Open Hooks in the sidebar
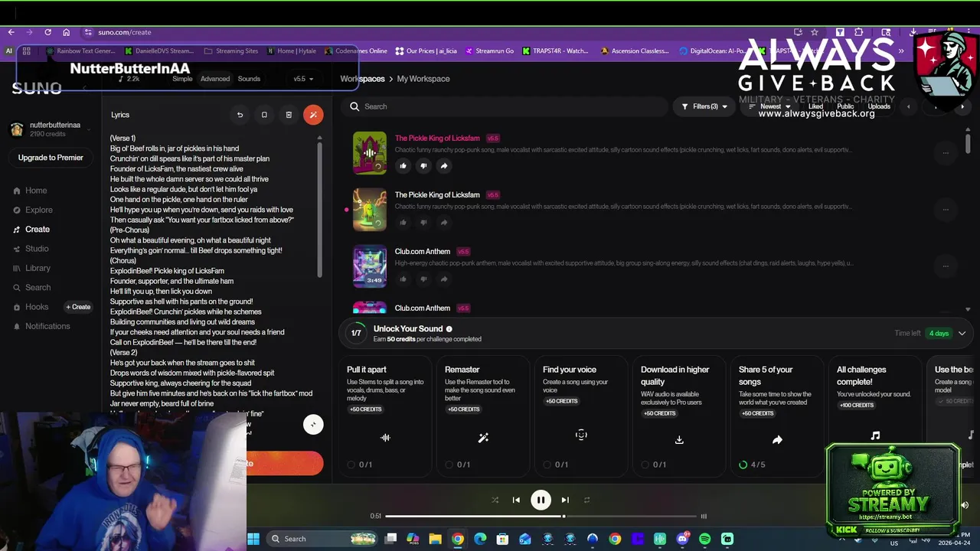Image resolution: width=980 pixels, height=551 pixels. click(x=37, y=307)
